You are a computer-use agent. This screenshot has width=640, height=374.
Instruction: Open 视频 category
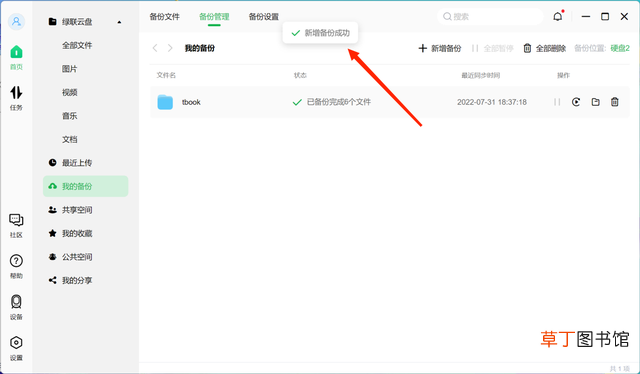tap(69, 92)
